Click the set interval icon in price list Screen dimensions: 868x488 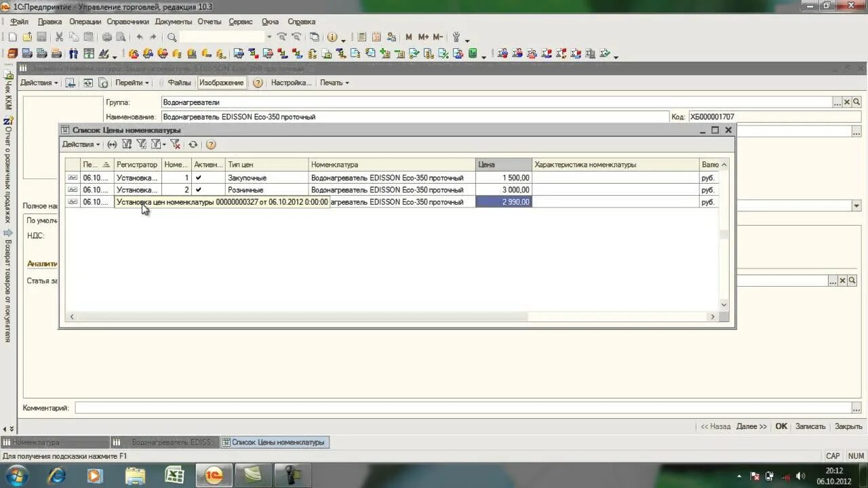click(112, 144)
